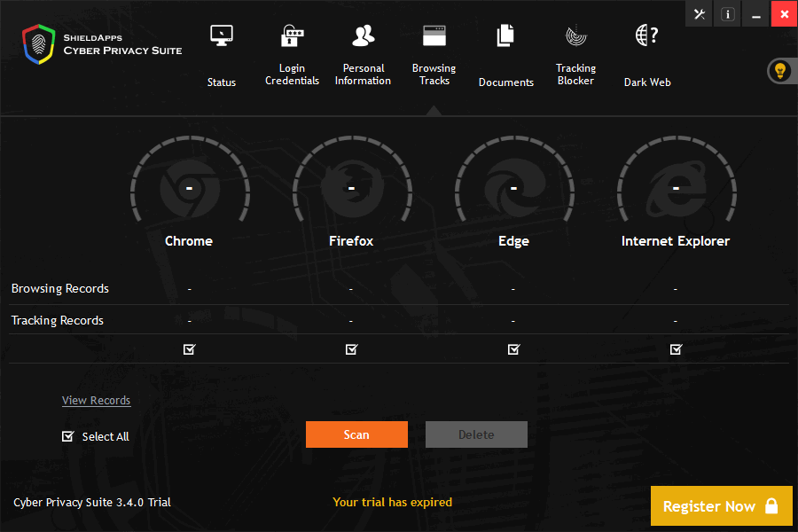
Task: Open the info about icon
Action: coord(728,14)
